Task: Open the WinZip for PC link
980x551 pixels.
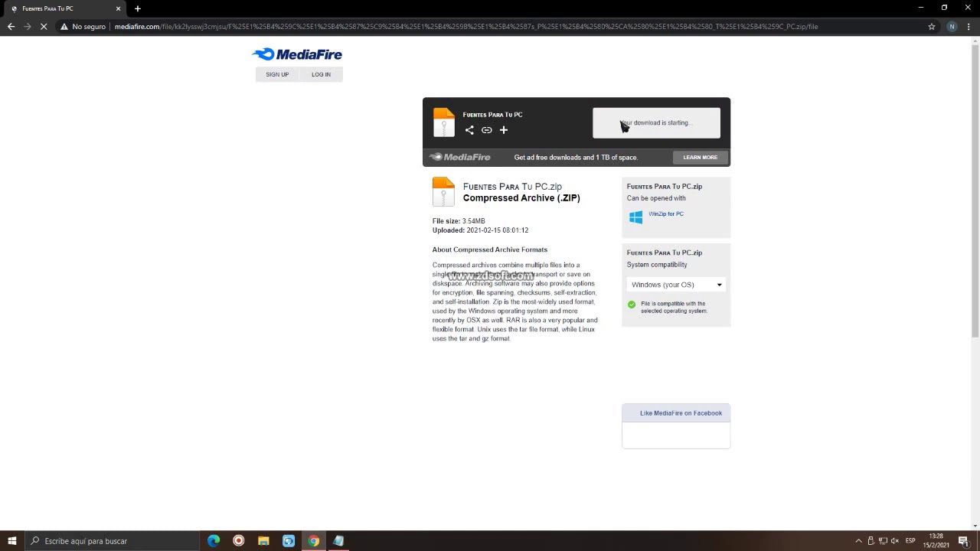Action: [x=666, y=214]
